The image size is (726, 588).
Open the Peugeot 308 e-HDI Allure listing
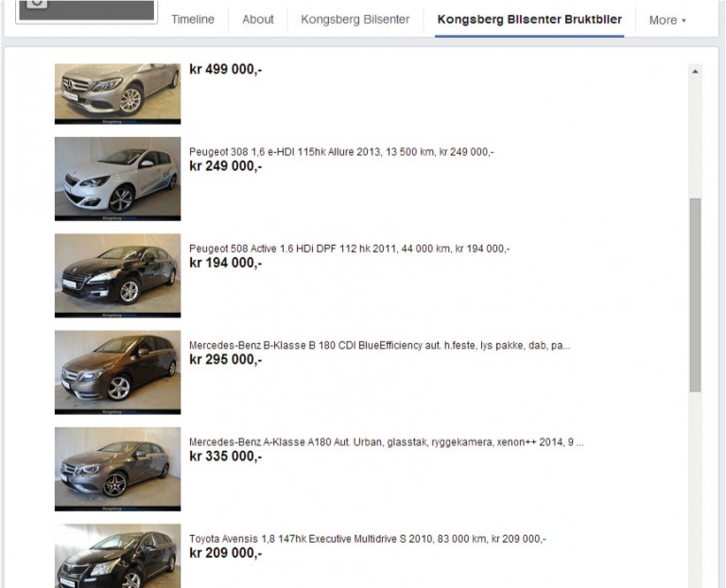point(341,151)
